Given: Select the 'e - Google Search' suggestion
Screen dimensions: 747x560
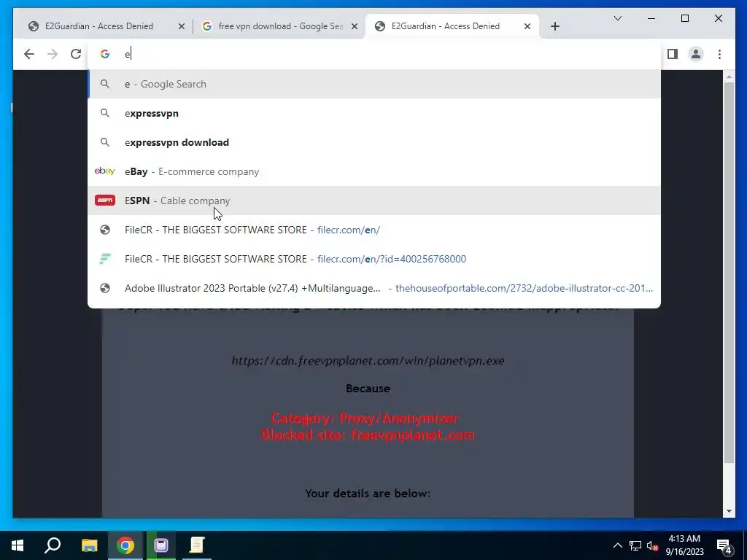Looking at the screenshot, I should 374,84.
